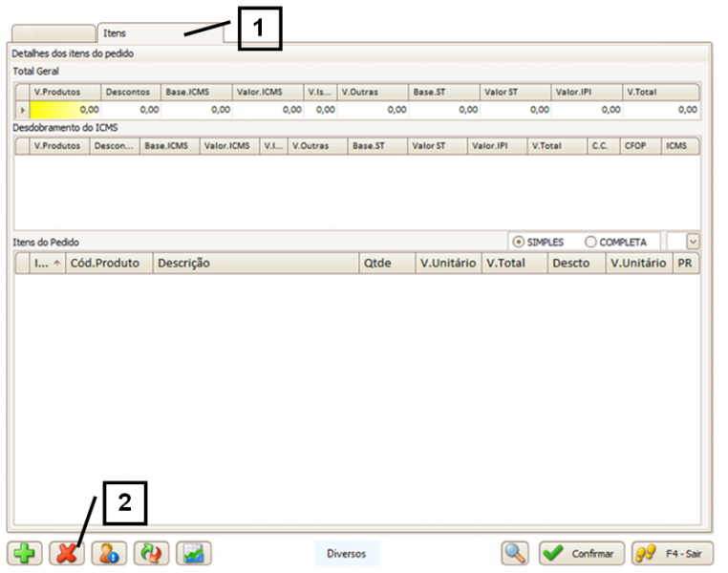Screen dimensions: 728x573
Task: Open the user info icon button
Action: [109, 553]
